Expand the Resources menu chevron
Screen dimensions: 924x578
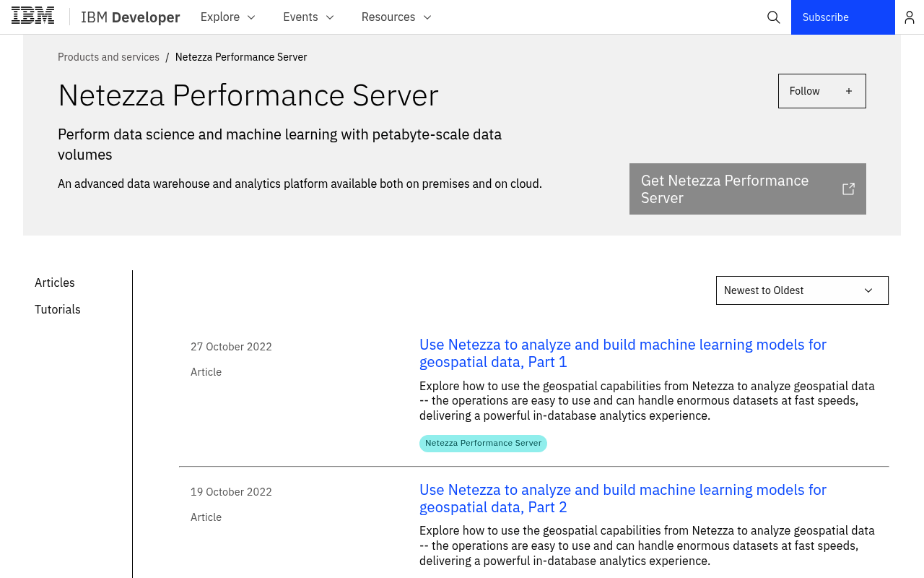[427, 17]
